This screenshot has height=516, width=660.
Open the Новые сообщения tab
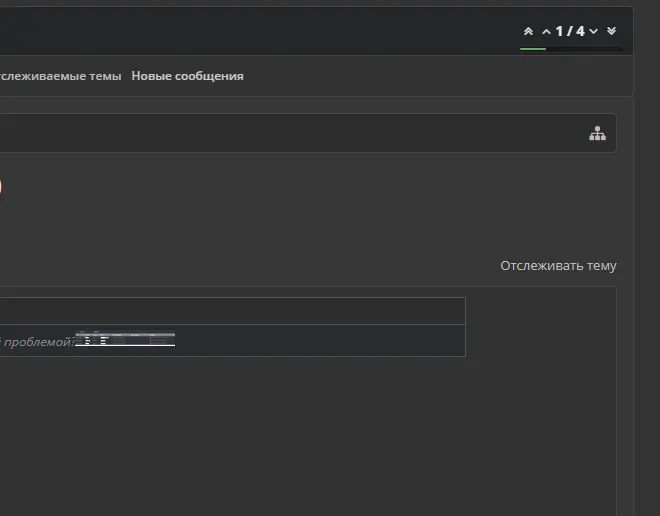[187, 76]
